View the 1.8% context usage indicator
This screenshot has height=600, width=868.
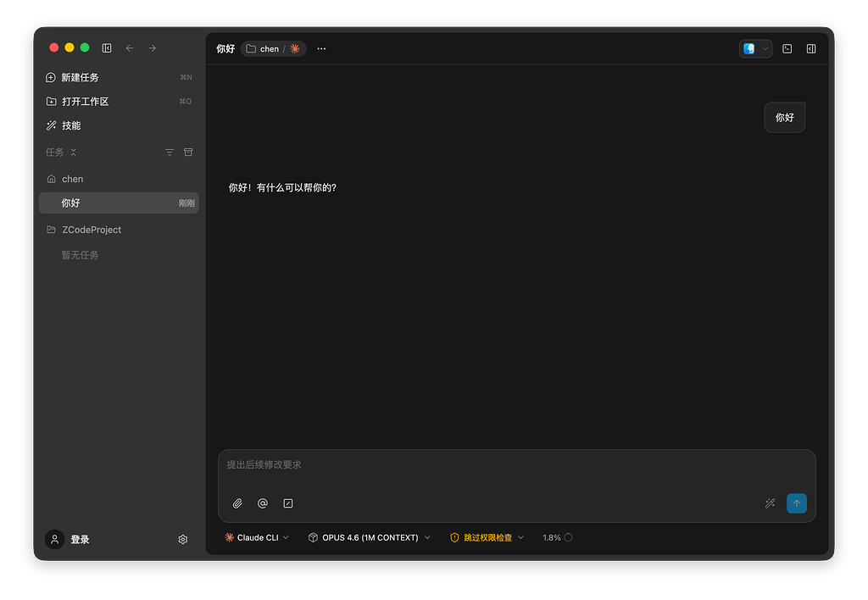[x=558, y=537]
